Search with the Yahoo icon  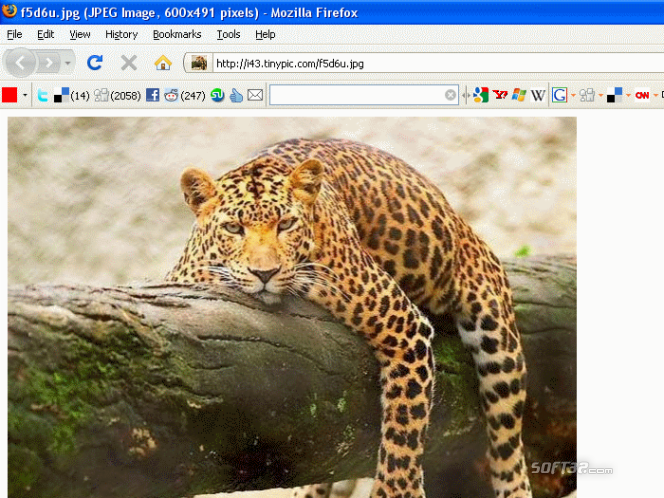(x=500, y=95)
